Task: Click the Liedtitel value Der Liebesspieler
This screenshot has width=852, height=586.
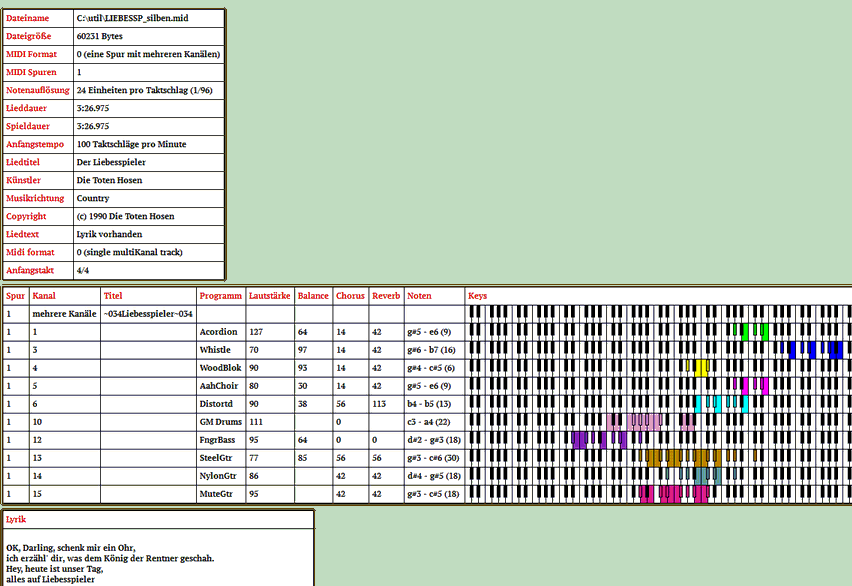Action: [112, 162]
